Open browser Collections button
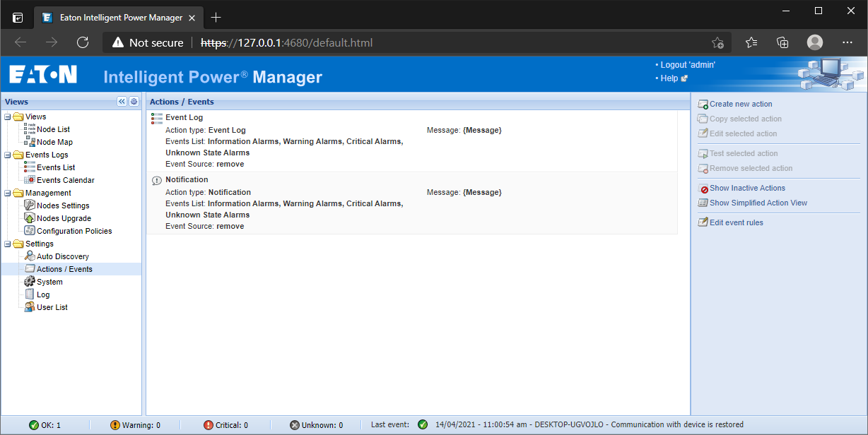 [x=782, y=42]
